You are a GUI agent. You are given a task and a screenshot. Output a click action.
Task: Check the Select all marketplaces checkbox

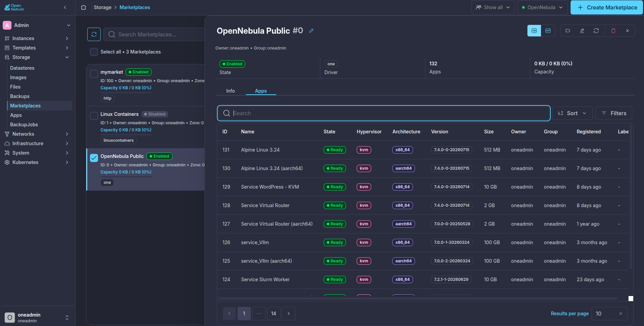(x=94, y=52)
